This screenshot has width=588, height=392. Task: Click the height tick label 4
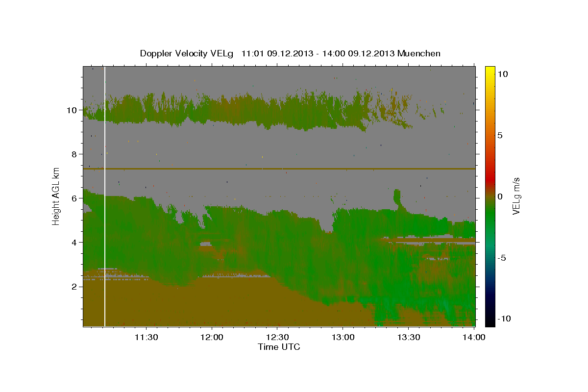[x=75, y=242]
